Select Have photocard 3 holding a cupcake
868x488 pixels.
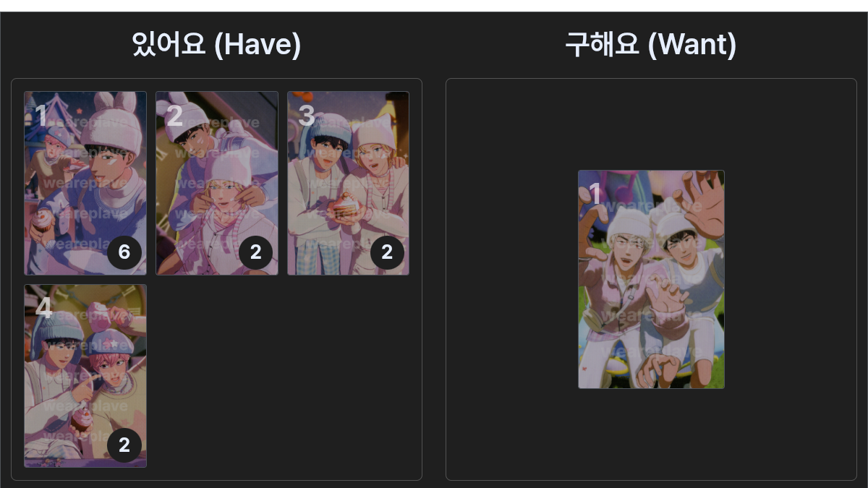(349, 183)
